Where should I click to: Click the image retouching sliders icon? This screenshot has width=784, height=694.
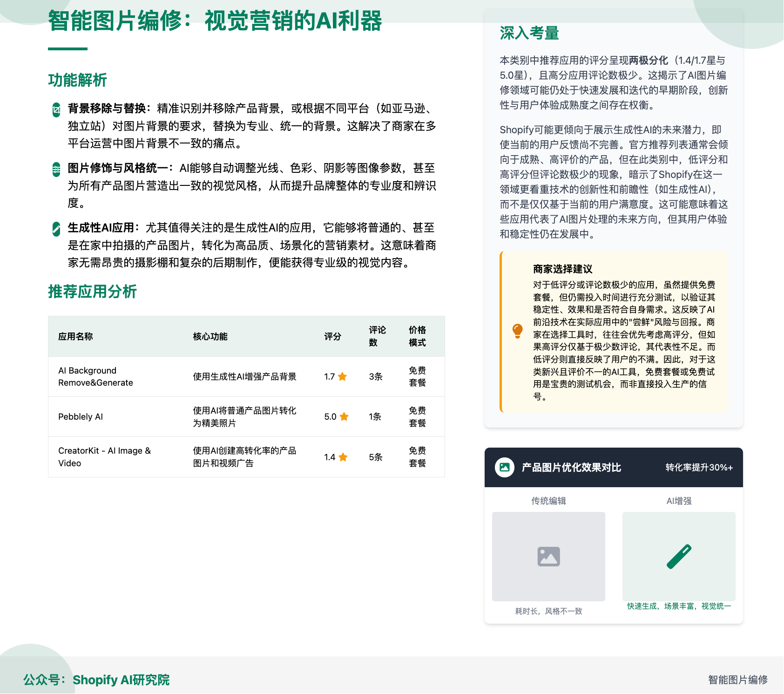pyautogui.click(x=56, y=170)
